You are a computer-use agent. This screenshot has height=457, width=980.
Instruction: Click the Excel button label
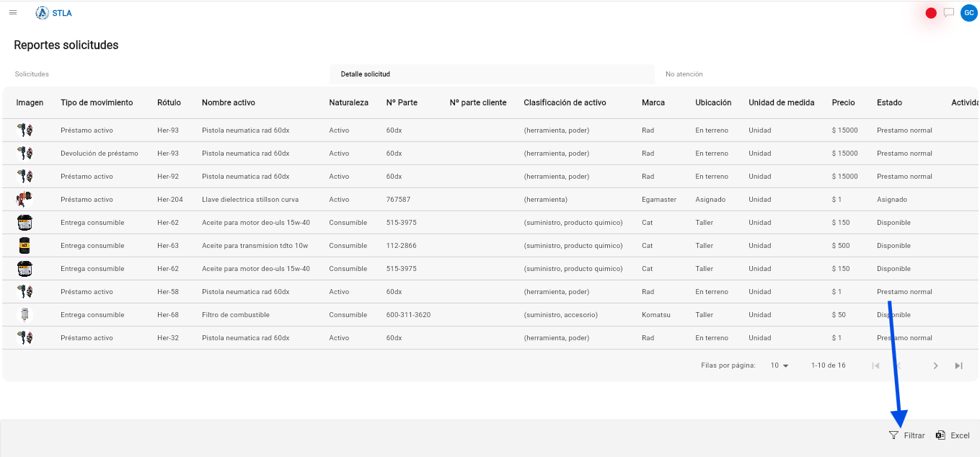point(960,435)
